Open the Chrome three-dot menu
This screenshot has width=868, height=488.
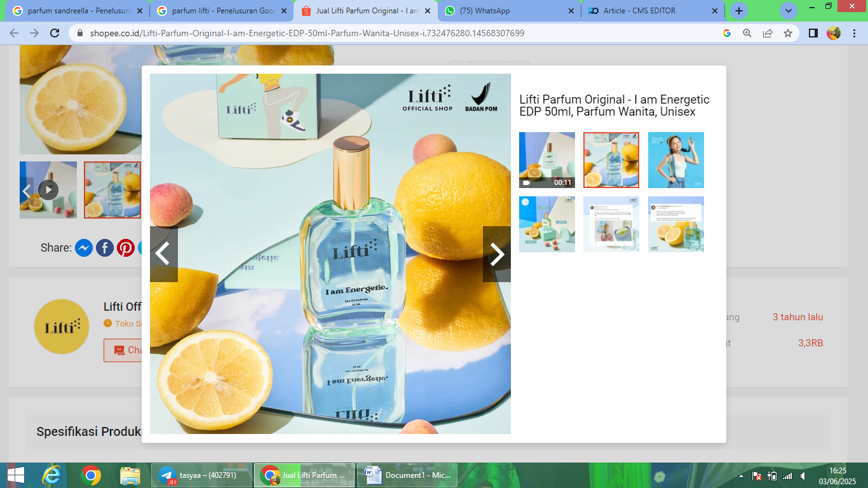click(855, 33)
